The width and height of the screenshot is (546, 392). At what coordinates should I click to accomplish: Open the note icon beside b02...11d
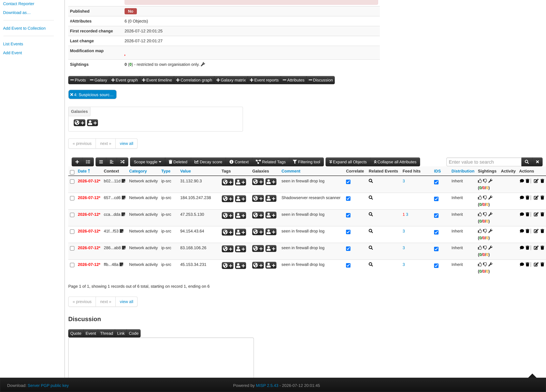pyautogui.click(x=124, y=181)
